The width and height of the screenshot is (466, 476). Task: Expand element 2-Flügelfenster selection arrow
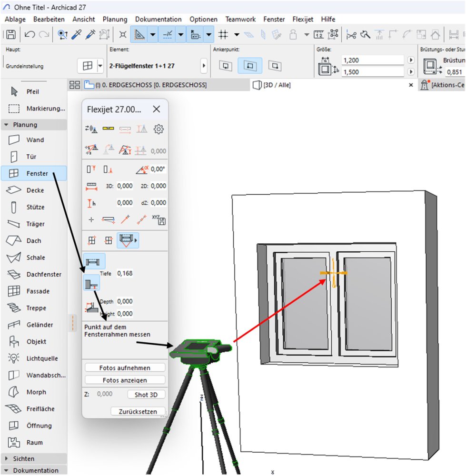[x=204, y=66]
